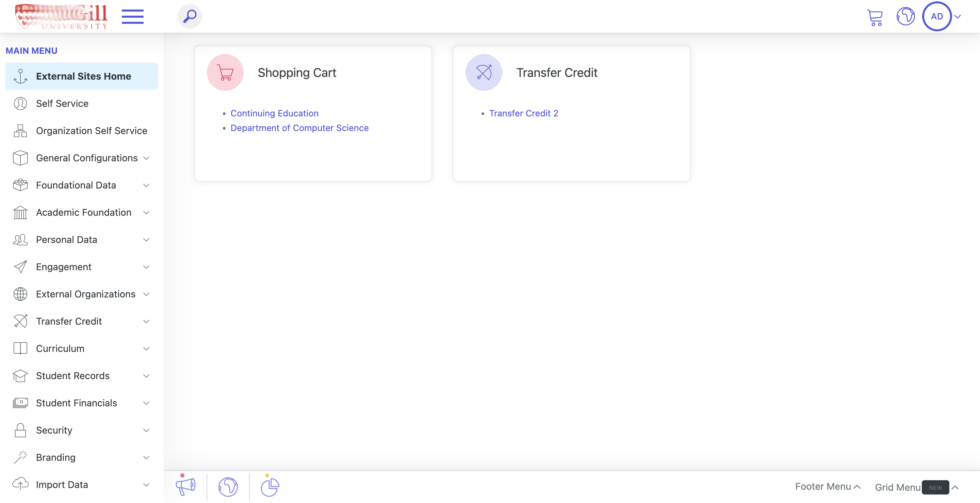Viewport: 980px width, 503px height.
Task: Click the pink Shopping Cart card icon
Action: (x=225, y=72)
